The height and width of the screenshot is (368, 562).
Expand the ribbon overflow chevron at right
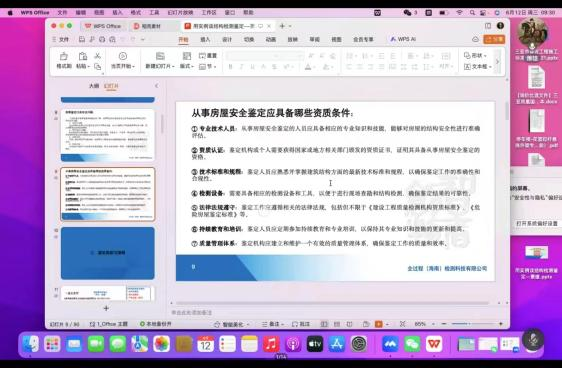[x=497, y=62]
